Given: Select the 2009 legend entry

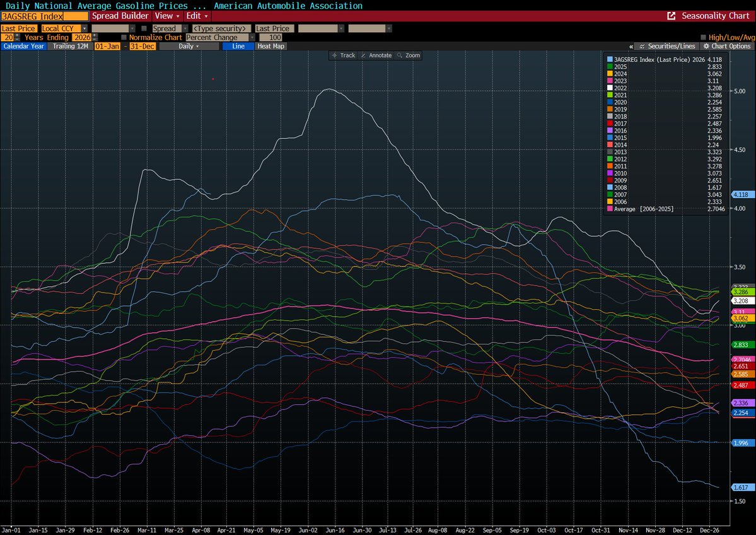Looking at the screenshot, I should [665, 180].
